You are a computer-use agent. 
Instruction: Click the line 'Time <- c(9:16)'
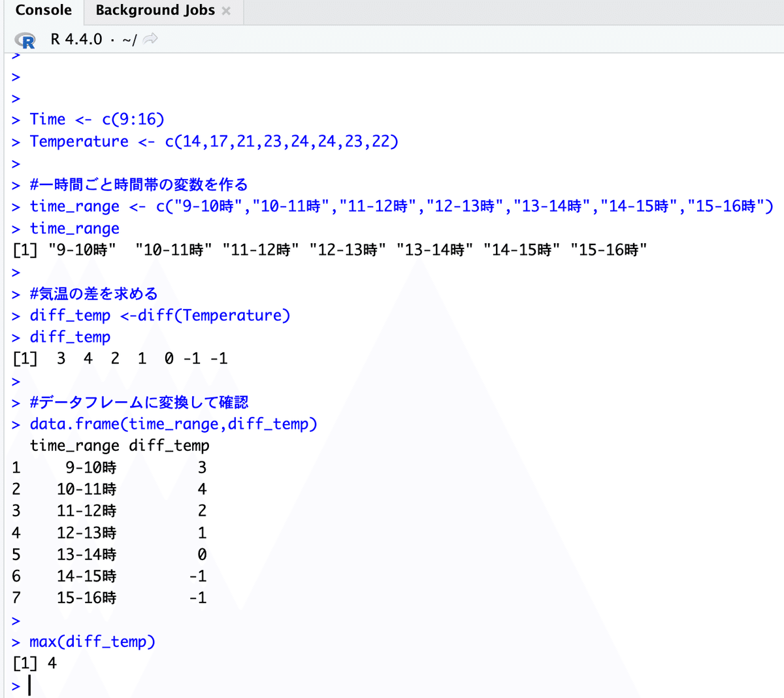pyautogui.click(x=97, y=120)
